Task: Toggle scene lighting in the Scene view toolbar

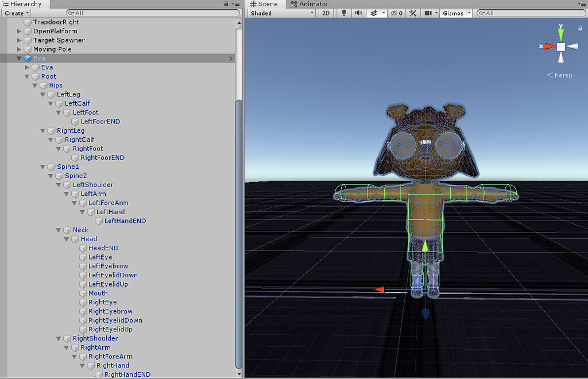Action: (343, 13)
